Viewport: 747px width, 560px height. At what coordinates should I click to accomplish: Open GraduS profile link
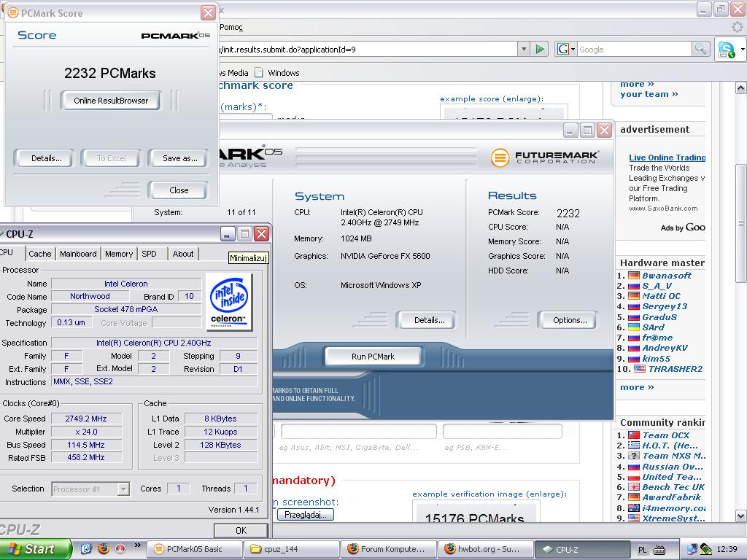click(x=659, y=316)
